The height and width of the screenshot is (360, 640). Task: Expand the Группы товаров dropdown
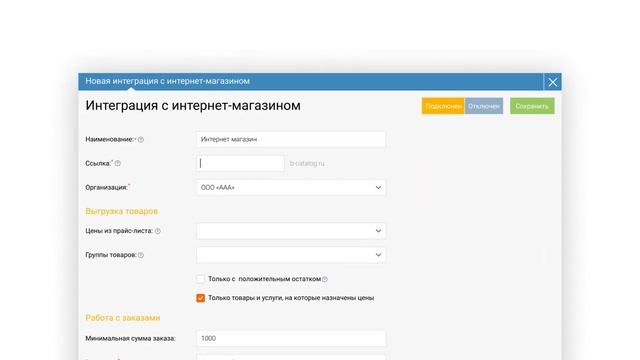(x=291, y=255)
